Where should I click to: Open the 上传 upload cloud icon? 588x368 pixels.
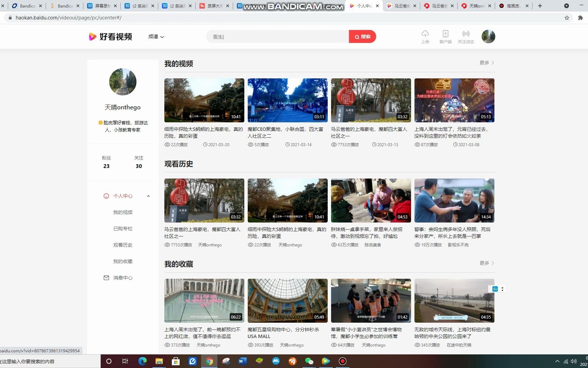[x=425, y=37]
